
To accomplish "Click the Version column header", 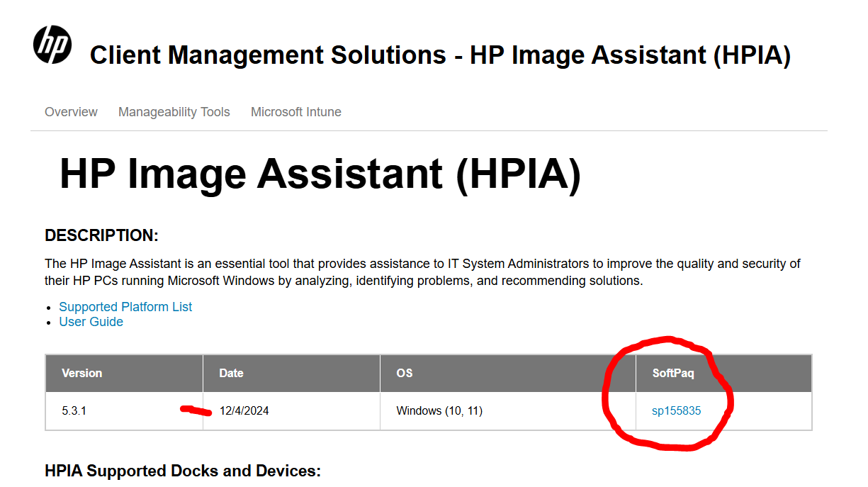I will [x=125, y=373].
